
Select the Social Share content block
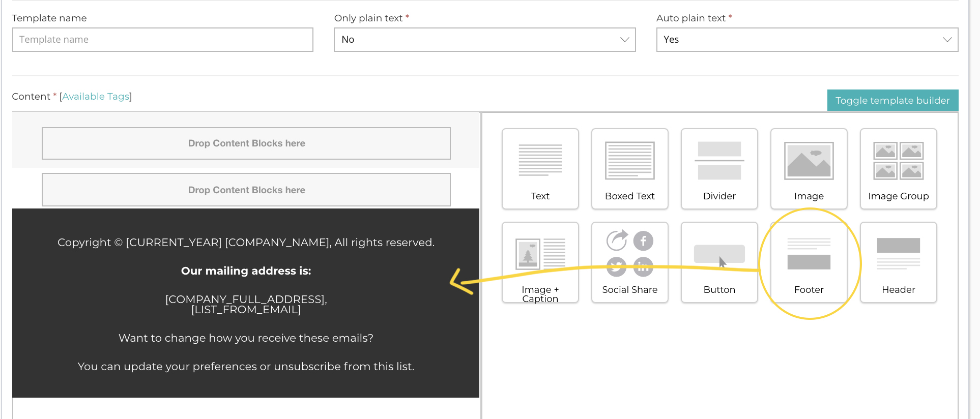pyautogui.click(x=629, y=262)
